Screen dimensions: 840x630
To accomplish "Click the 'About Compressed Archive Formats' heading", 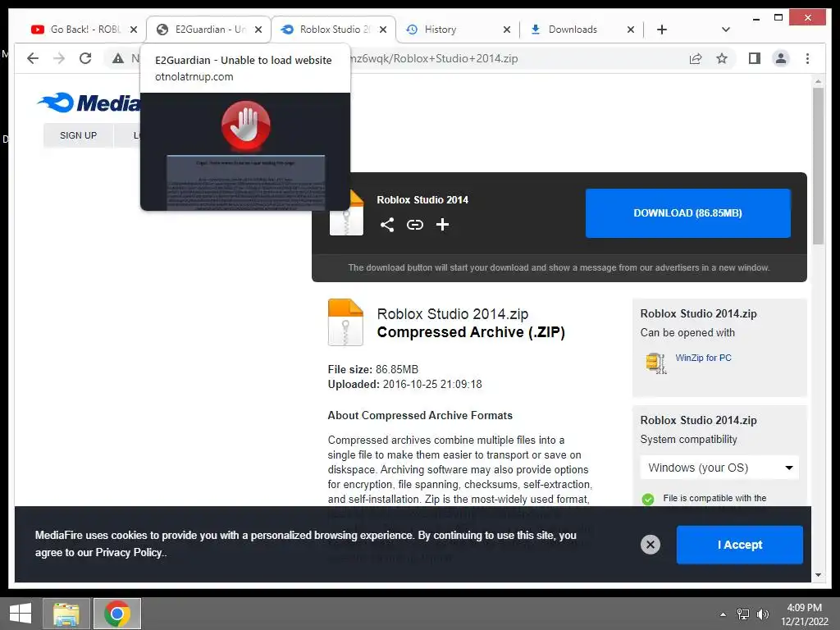I will (x=420, y=416).
